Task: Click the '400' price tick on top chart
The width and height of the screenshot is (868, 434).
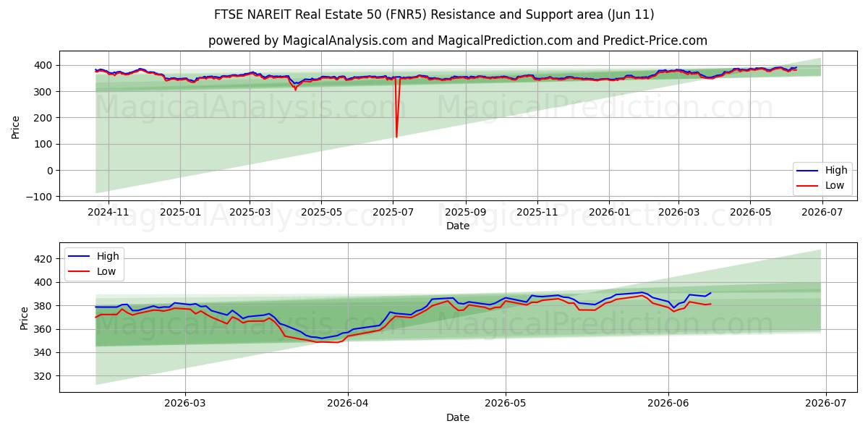Action: 45,65
